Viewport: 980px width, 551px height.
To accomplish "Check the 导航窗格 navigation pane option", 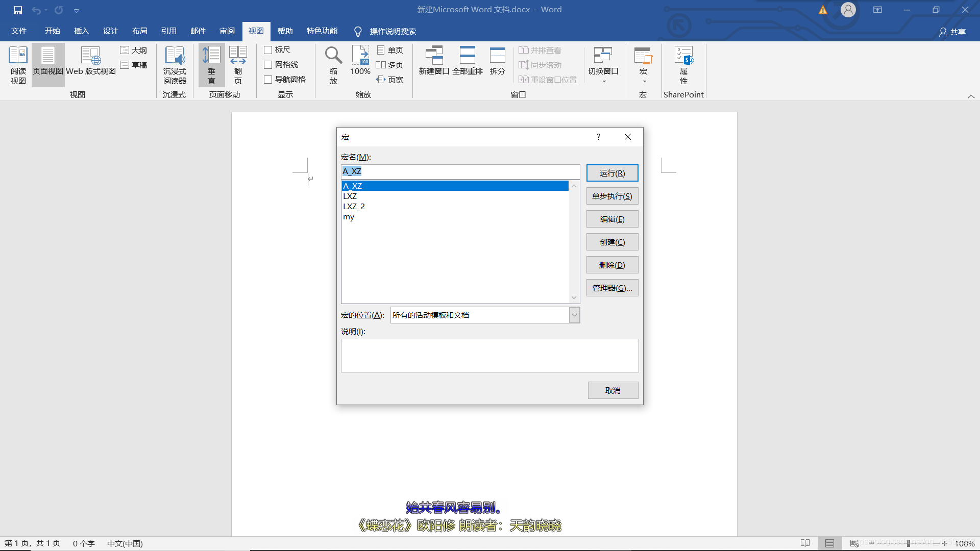I will click(x=268, y=79).
